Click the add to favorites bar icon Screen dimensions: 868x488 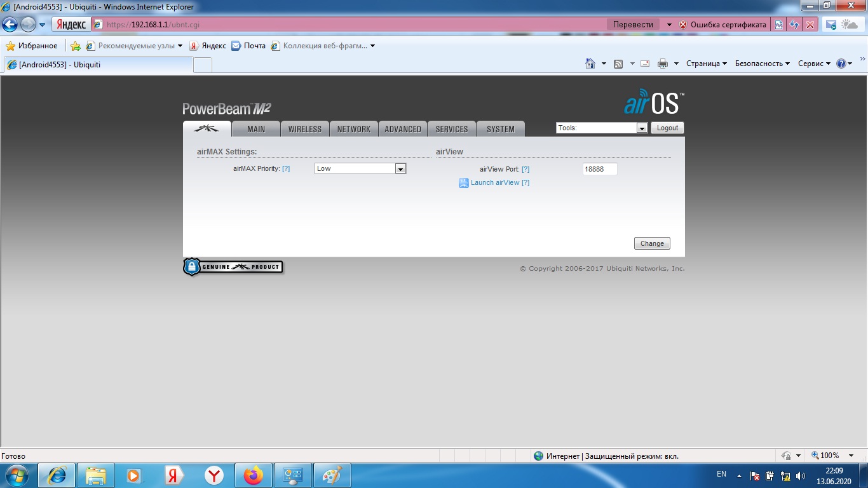pyautogui.click(x=76, y=46)
